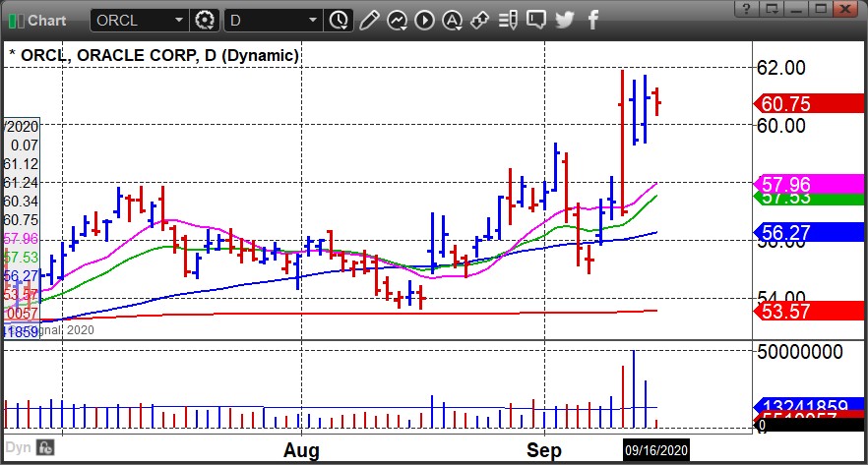
Task: Click the pop-out window button
Action: 772,8
